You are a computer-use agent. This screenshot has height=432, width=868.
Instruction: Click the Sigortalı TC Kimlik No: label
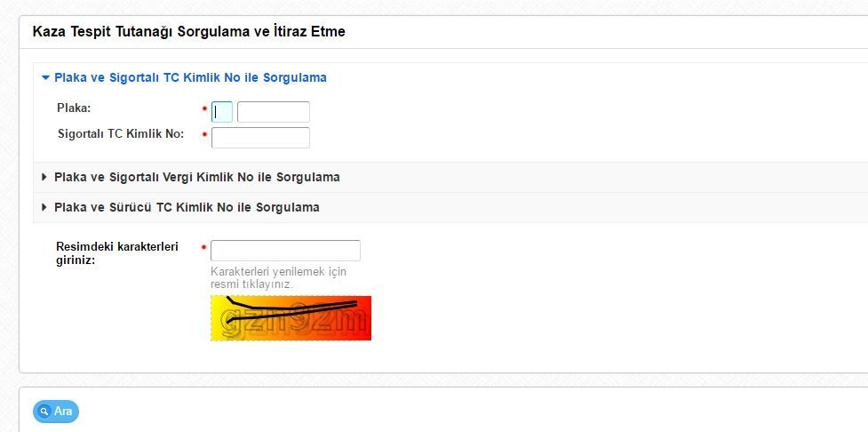pyautogui.click(x=121, y=133)
